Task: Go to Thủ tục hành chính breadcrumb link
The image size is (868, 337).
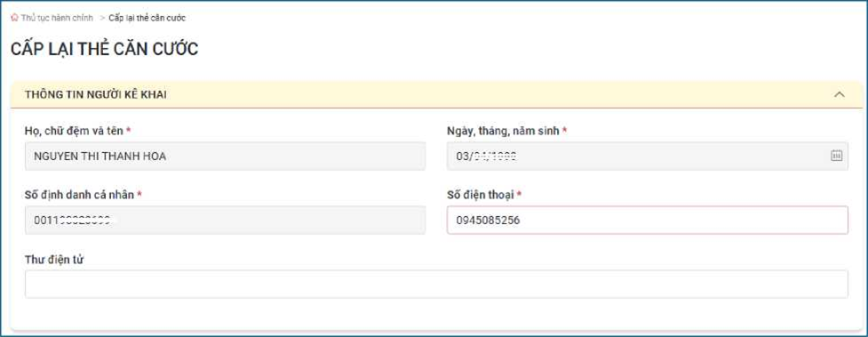Action: coord(57,18)
